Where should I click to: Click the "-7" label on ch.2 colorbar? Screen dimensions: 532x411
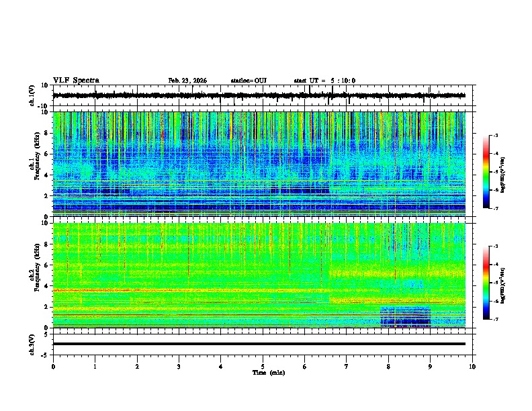click(495, 319)
